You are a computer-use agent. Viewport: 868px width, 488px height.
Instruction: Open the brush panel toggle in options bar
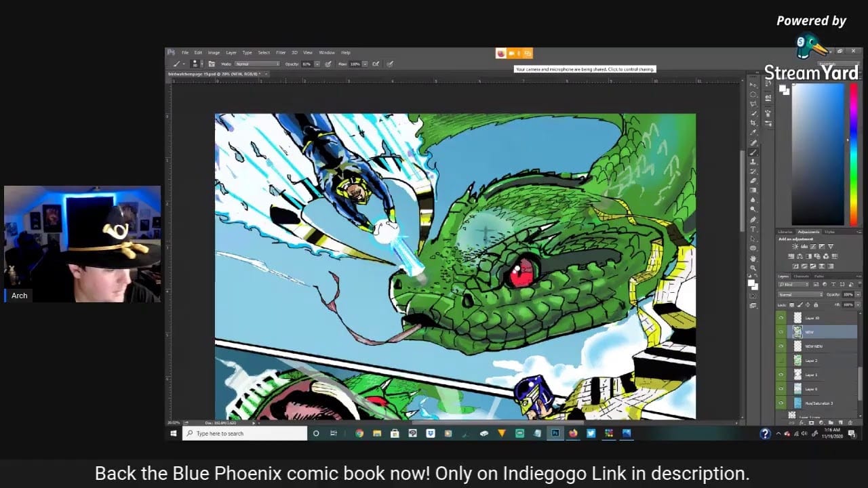click(212, 64)
